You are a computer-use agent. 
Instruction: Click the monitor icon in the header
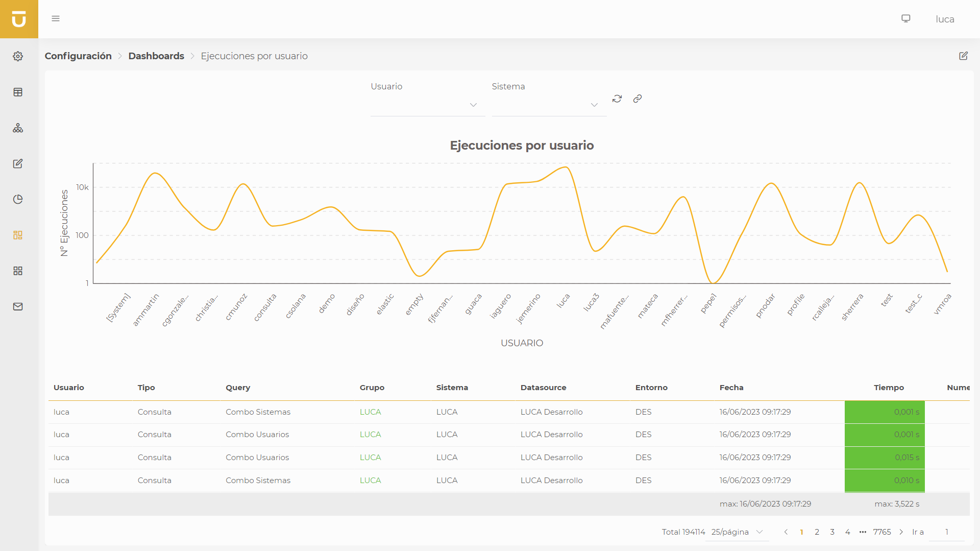(x=906, y=18)
